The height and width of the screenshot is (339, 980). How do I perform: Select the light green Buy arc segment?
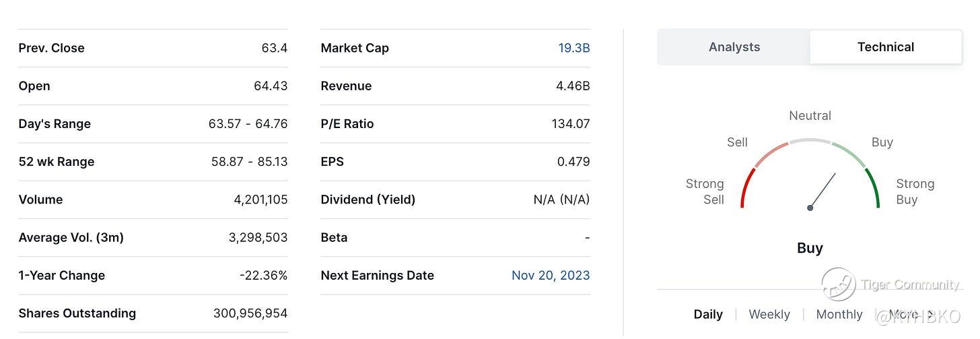click(x=849, y=153)
